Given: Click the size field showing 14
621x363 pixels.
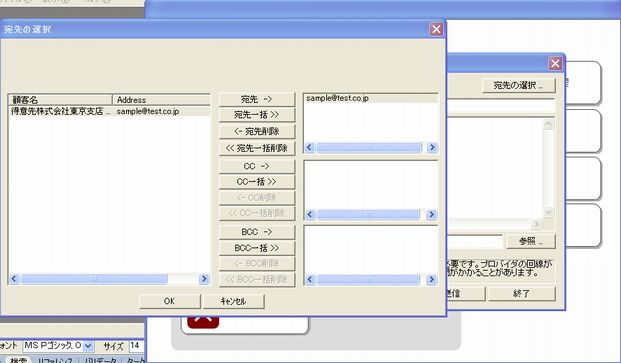Looking at the screenshot, I should [136, 346].
